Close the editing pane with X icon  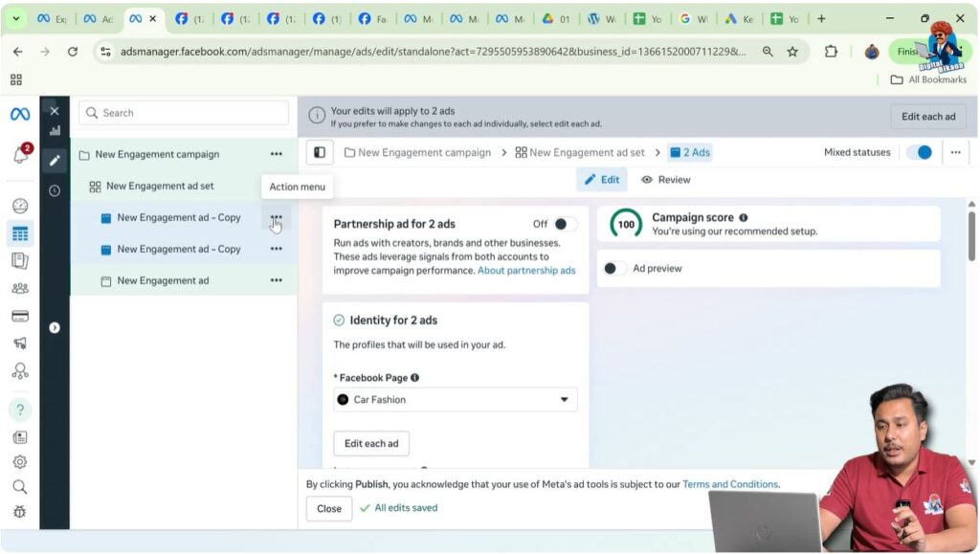click(55, 111)
